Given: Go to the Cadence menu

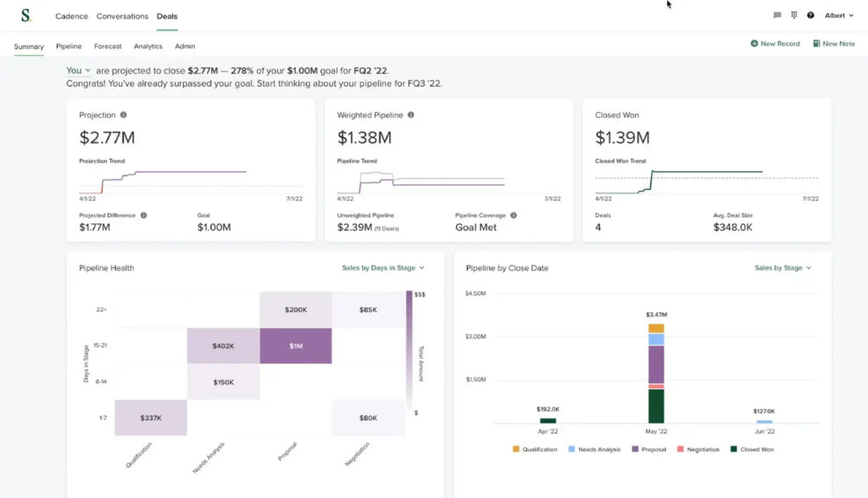Looking at the screenshot, I should click(x=71, y=16).
